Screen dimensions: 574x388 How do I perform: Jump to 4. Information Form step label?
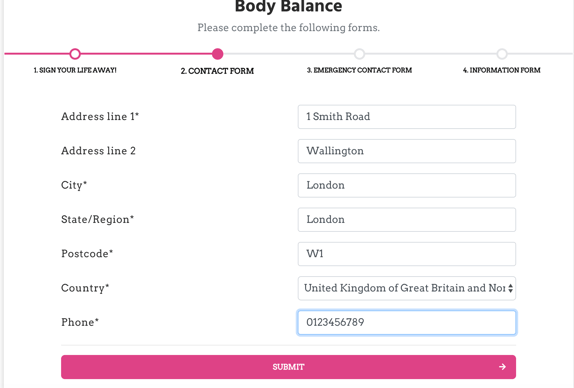tap(502, 70)
